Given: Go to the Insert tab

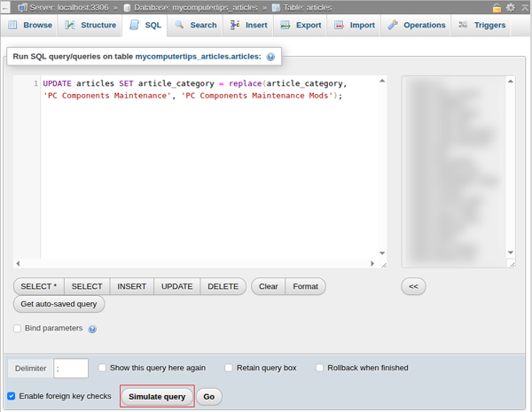Looking at the screenshot, I should (248, 25).
